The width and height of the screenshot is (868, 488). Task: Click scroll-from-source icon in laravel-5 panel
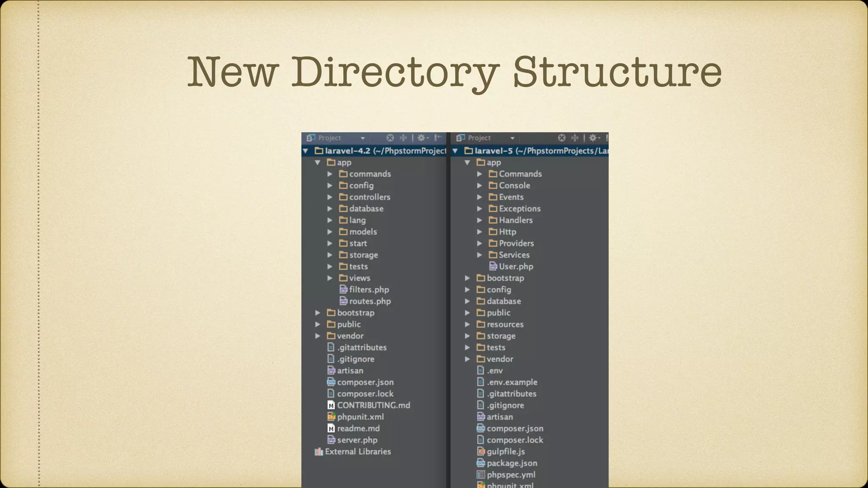click(x=562, y=138)
